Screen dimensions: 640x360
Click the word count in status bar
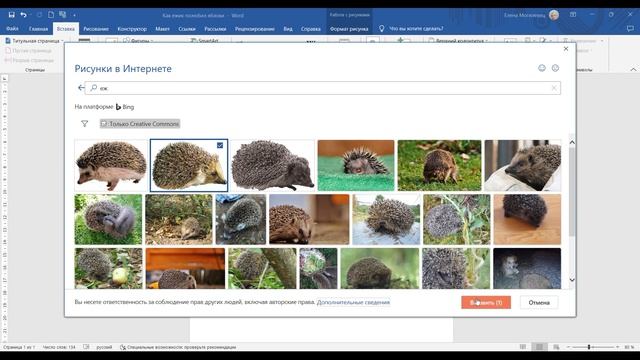pos(59,347)
